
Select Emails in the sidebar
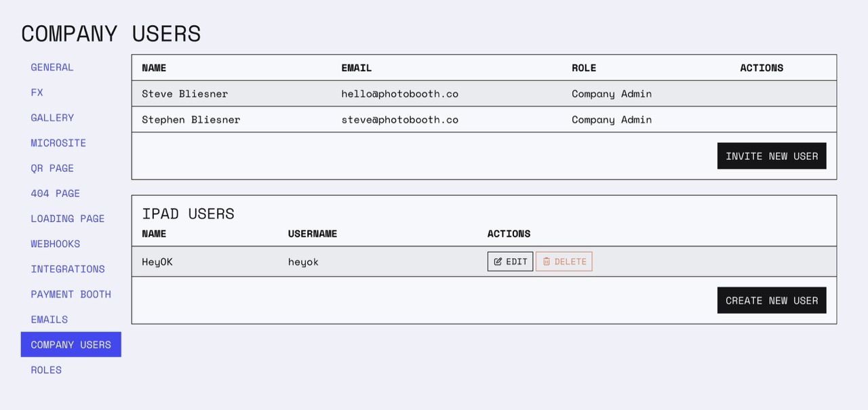(x=50, y=319)
